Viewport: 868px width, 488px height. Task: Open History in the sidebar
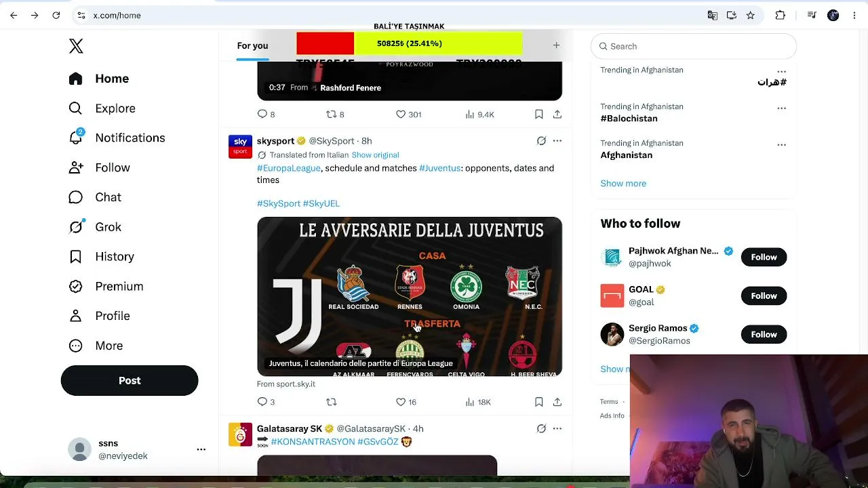coord(102,257)
